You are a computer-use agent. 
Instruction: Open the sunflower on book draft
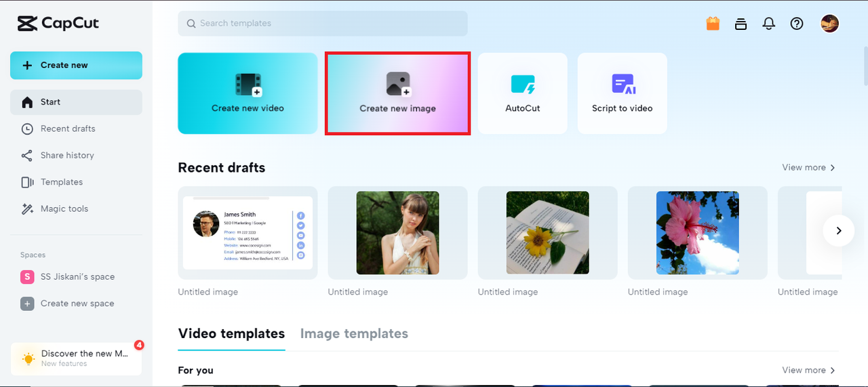(548, 233)
